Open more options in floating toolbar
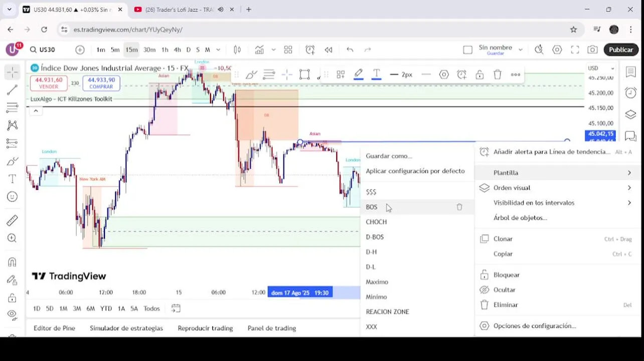Image resolution: width=644 pixels, height=361 pixels. coord(516,74)
